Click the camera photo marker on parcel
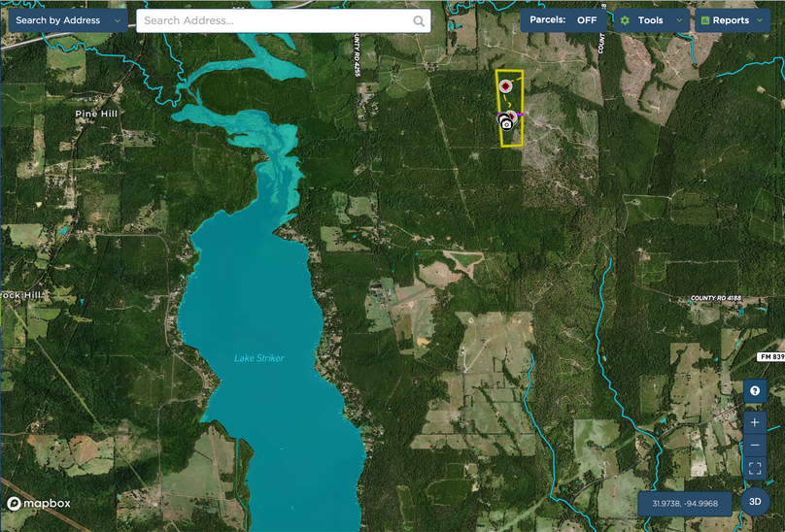The height and width of the screenshot is (532, 785). click(x=506, y=124)
